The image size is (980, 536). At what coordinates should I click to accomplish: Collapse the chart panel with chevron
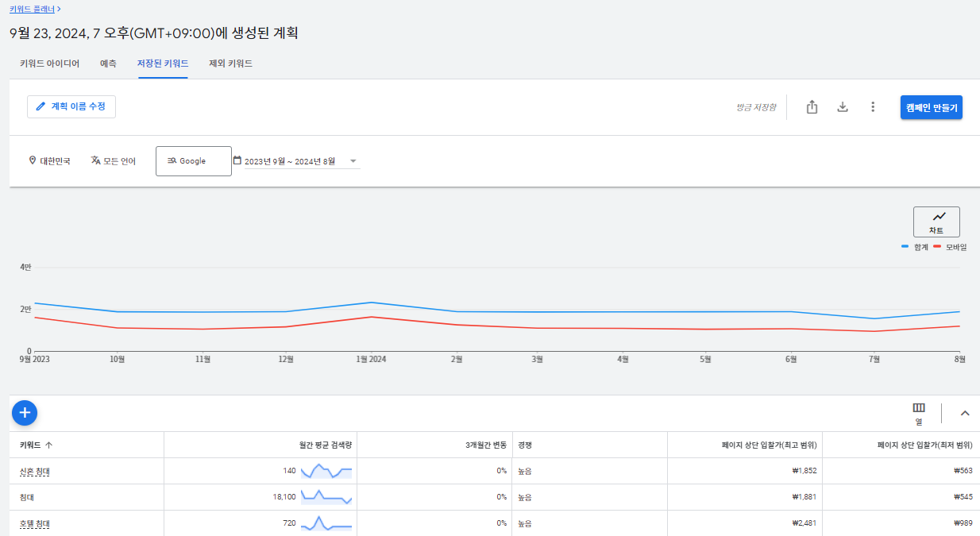(965, 413)
